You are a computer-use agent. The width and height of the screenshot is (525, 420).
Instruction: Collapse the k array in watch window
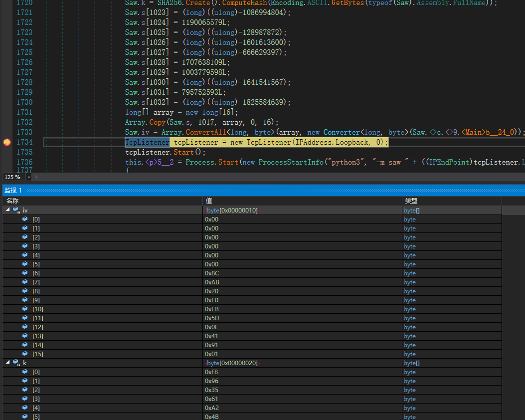[7, 363]
